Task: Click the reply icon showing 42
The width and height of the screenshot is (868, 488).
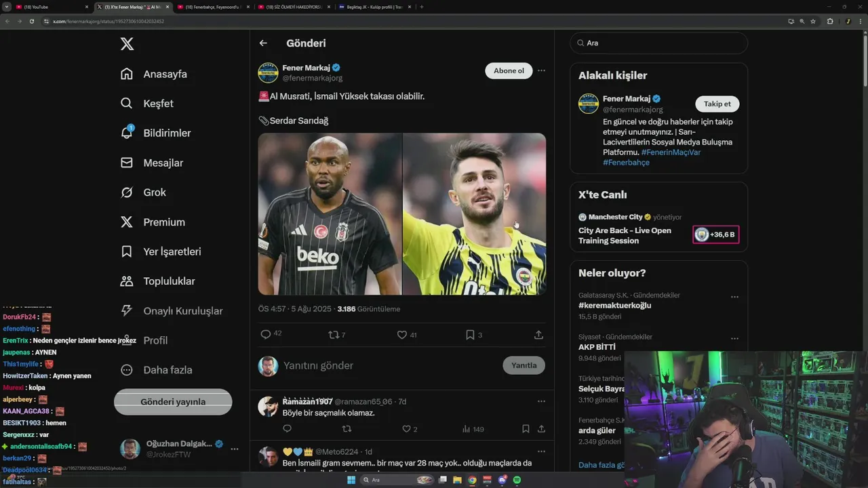Action: pyautogui.click(x=271, y=334)
